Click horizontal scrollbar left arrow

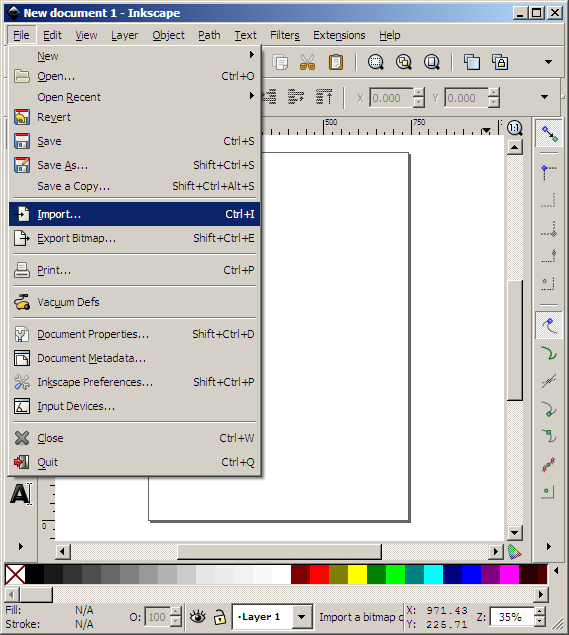(62, 552)
